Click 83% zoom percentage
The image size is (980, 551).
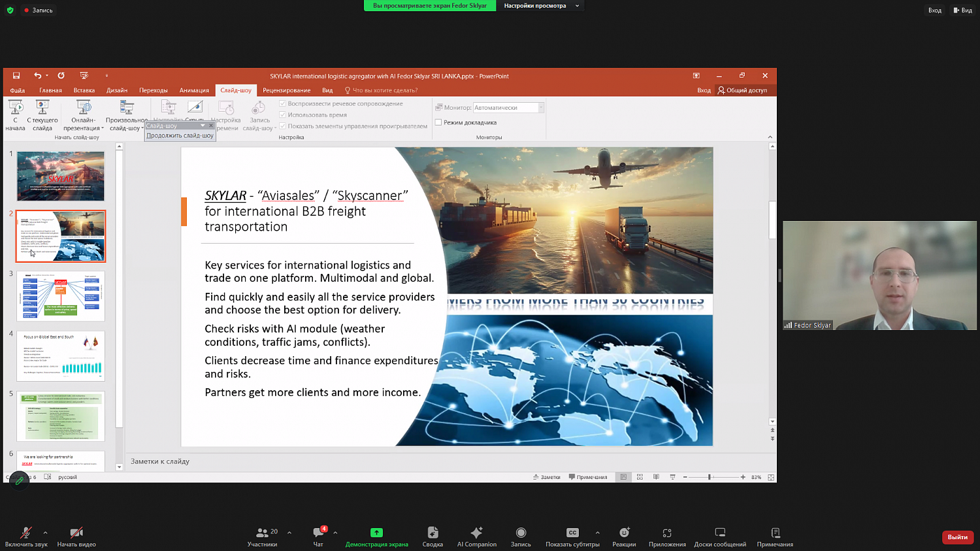click(756, 477)
